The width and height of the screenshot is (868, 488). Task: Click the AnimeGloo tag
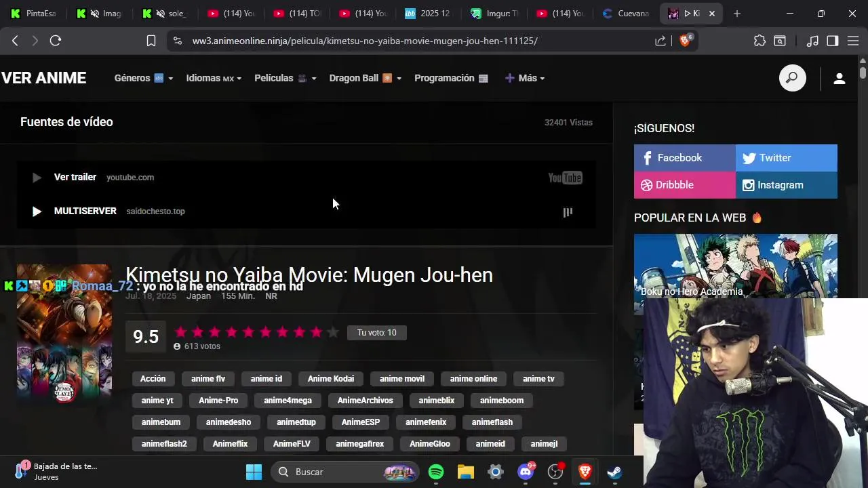[430, 444]
